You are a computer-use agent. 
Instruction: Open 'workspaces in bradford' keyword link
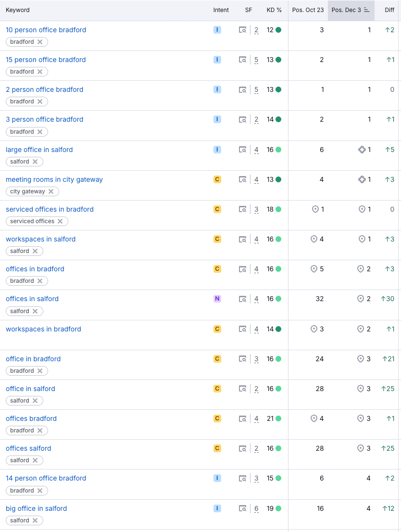point(43,329)
